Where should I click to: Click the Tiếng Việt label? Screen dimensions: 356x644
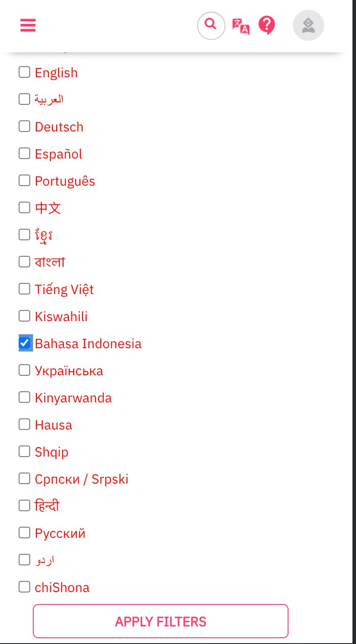coord(64,290)
